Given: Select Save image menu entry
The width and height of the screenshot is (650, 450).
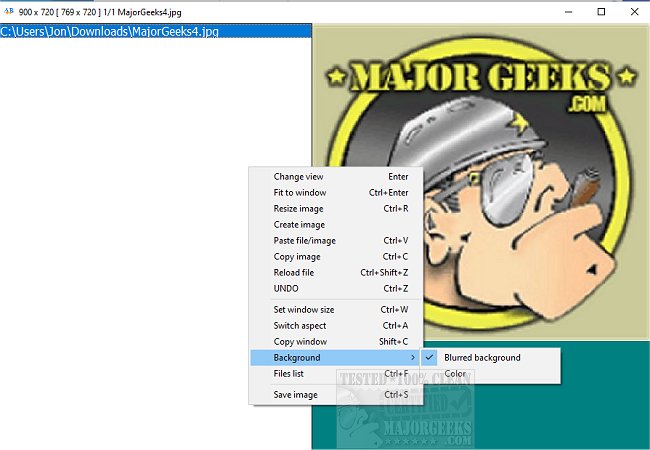Looking at the screenshot, I should pos(336,394).
